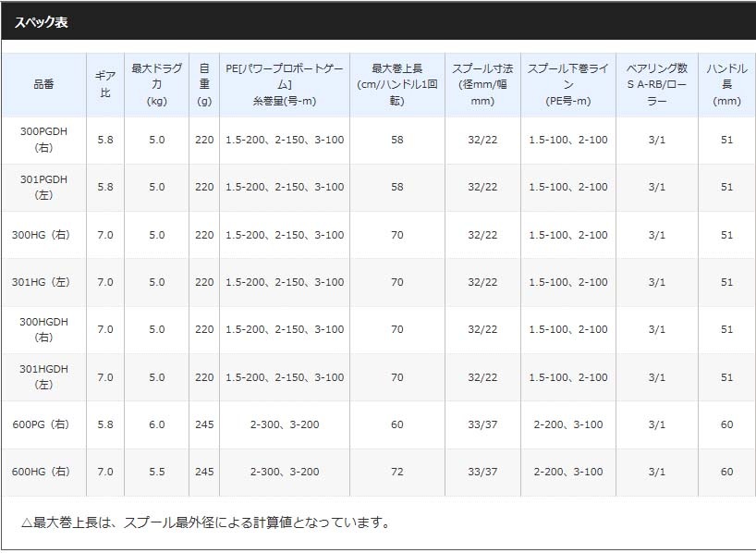Click the 6.0 max drag value
756x553 pixels.
156,424
